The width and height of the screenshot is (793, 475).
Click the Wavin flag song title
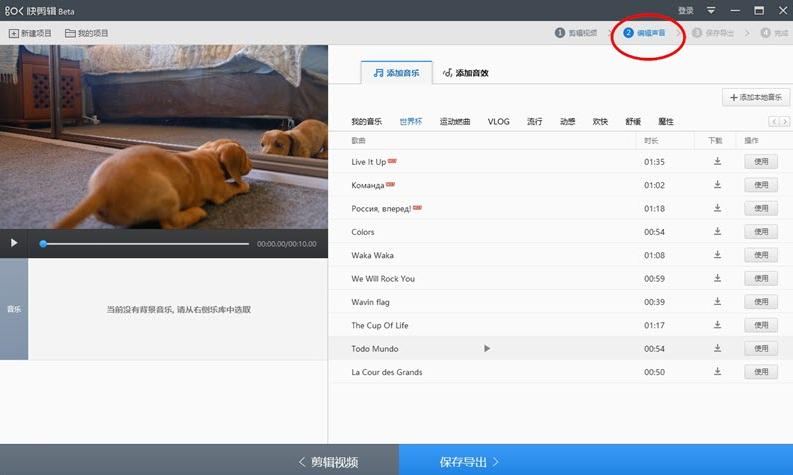pyautogui.click(x=370, y=302)
